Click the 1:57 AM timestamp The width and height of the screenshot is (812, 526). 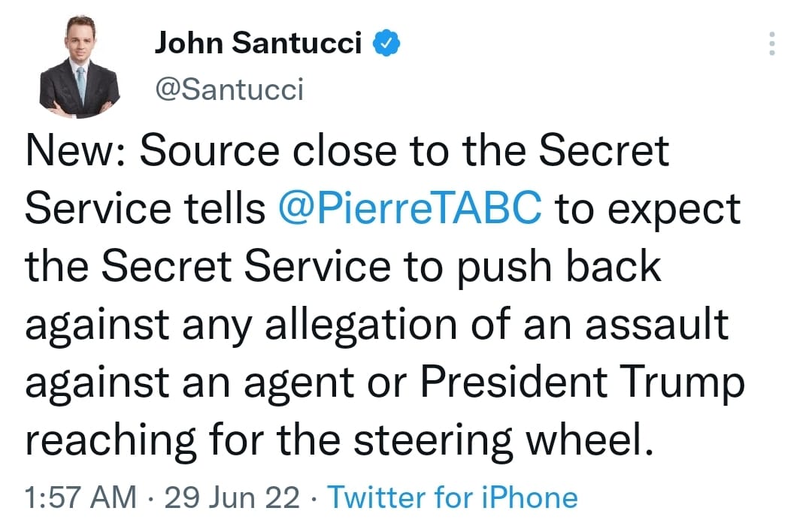click(80, 497)
